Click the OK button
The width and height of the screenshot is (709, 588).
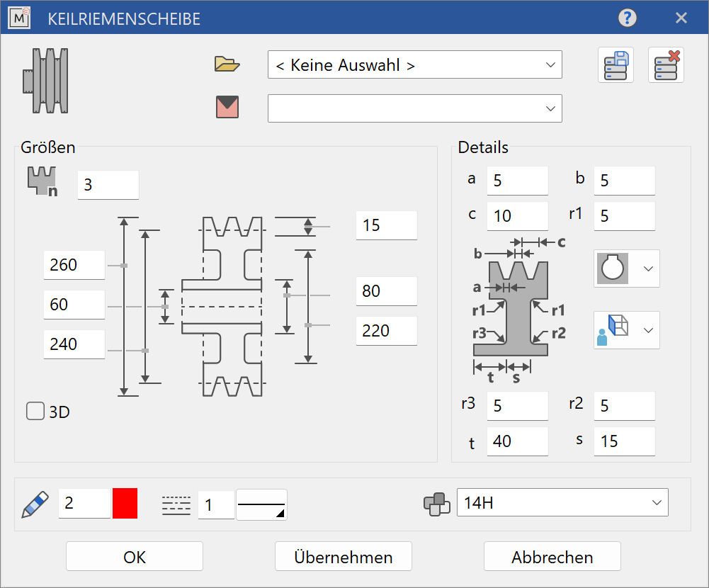[x=135, y=557]
